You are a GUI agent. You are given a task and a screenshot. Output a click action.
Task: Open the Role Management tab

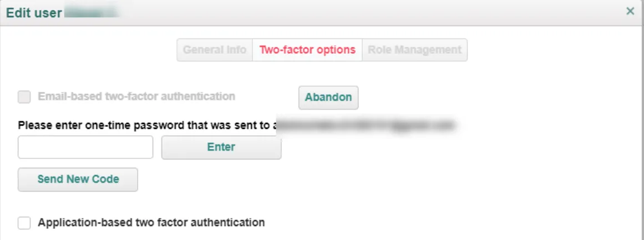click(414, 50)
